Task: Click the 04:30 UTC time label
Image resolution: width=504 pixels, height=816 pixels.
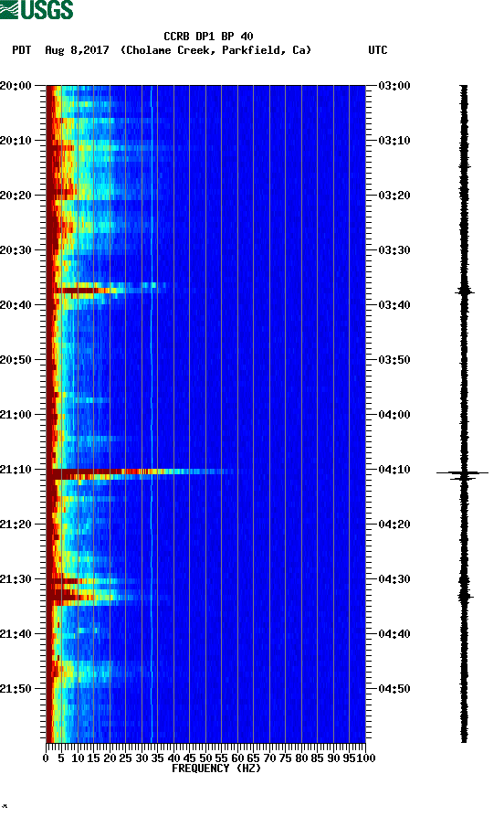Action: [394, 579]
